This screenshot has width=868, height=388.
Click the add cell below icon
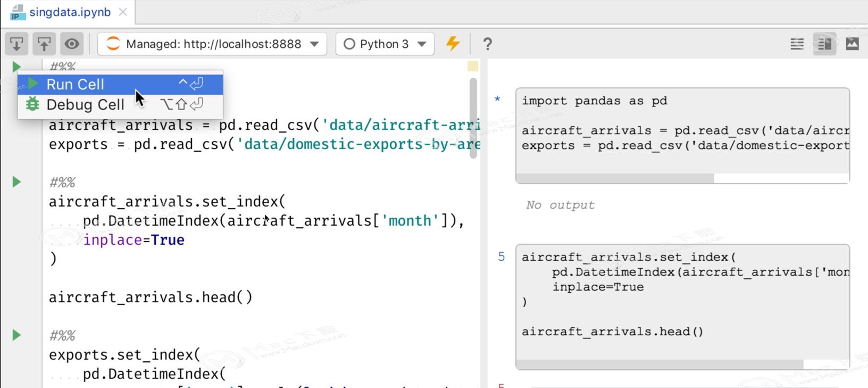tap(16, 44)
